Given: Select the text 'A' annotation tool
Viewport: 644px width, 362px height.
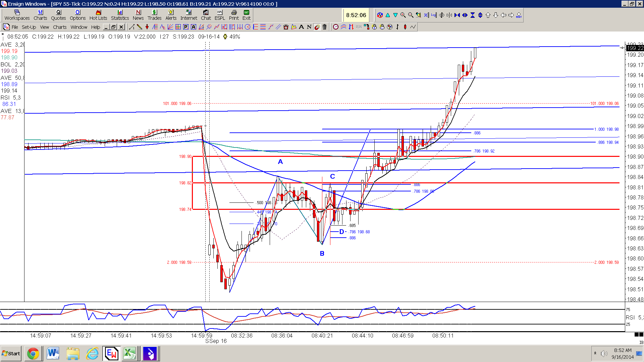Looking at the screenshot, I should click(x=301, y=27).
